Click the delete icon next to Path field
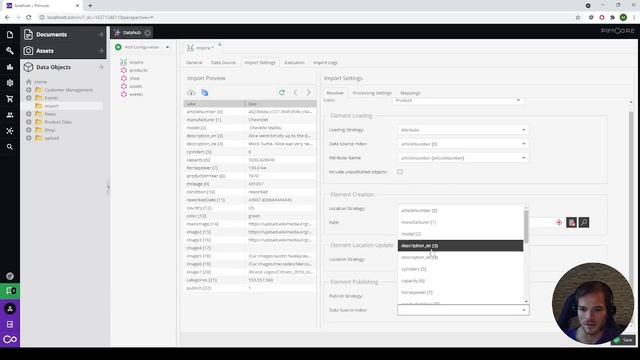 click(x=571, y=222)
